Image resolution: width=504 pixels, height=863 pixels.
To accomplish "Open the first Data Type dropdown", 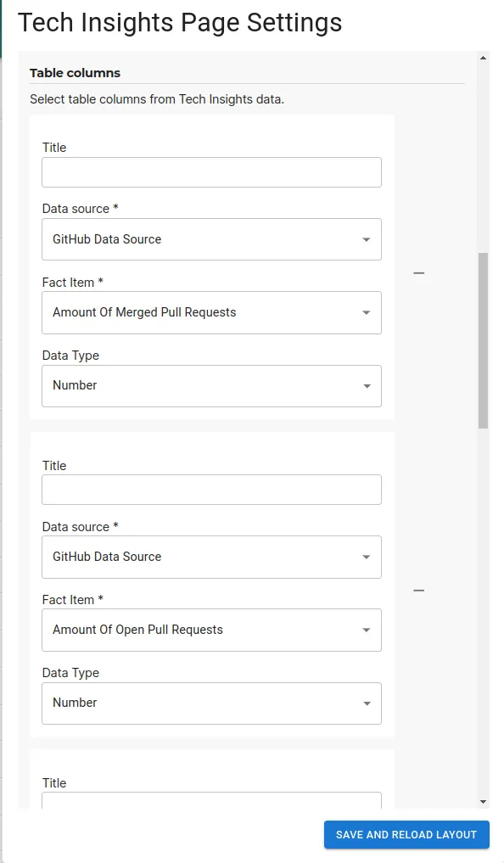I will pyautogui.click(x=211, y=385).
